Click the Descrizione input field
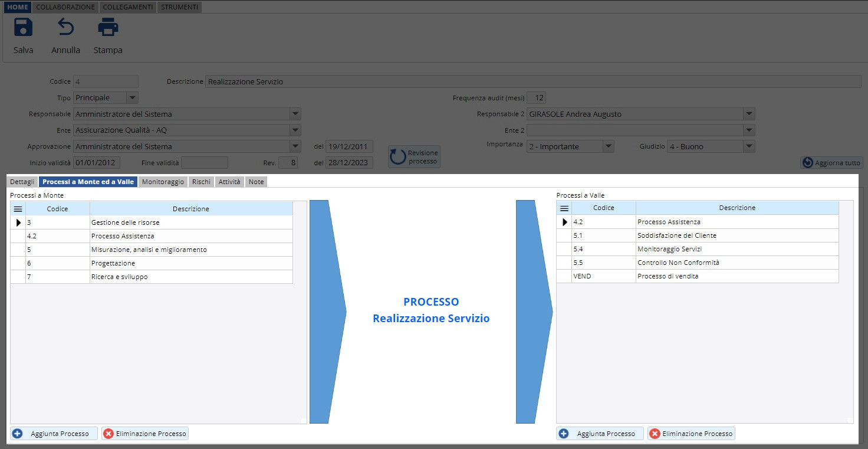The image size is (868, 449). pyautogui.click(x=533, y=82)
